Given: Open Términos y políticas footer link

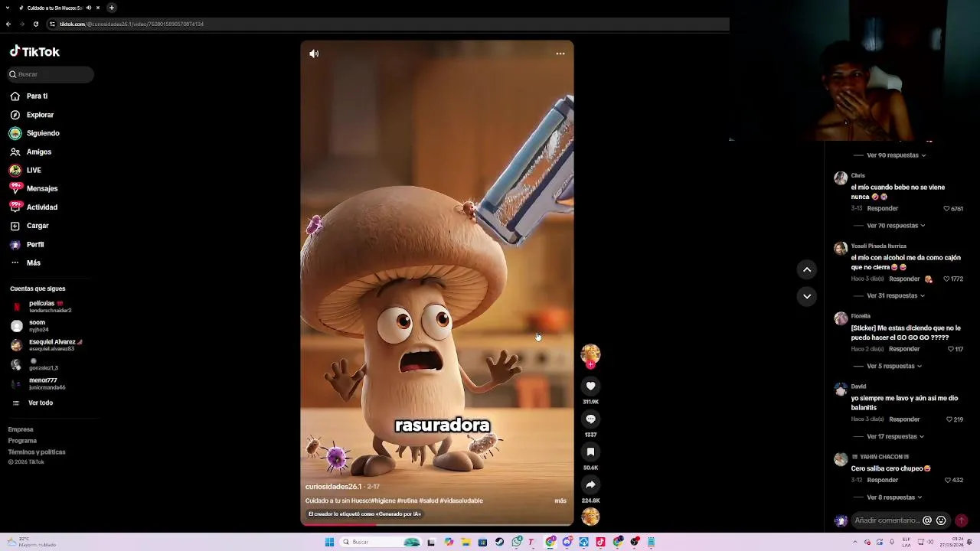Looking at the screenshot, I should 37,452.
